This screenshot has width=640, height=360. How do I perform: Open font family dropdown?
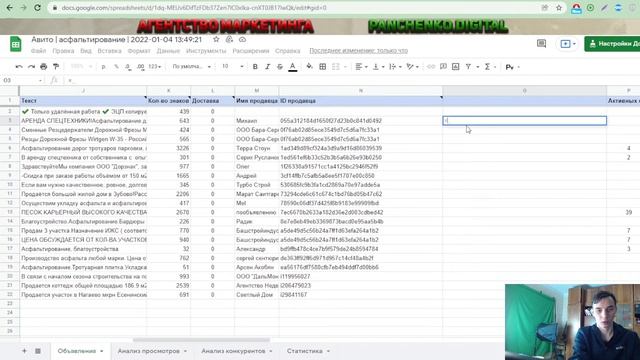tap(191, 67)
